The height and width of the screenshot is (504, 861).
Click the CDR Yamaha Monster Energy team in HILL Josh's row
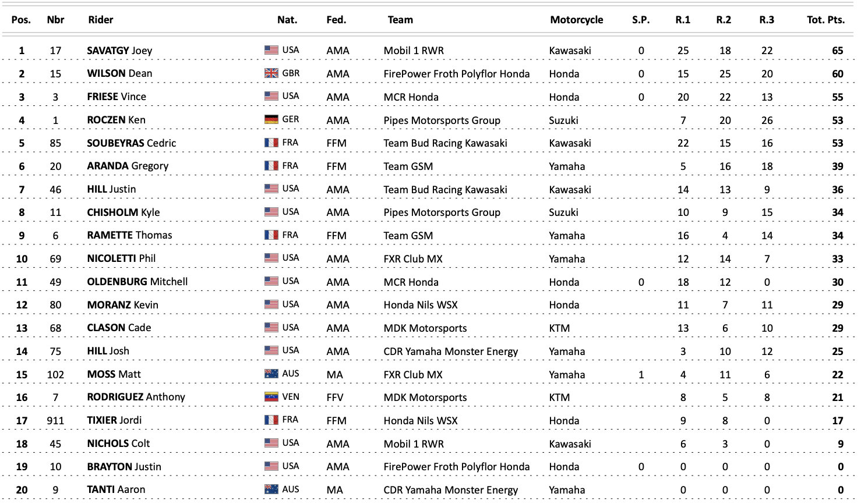tap(451, 352)
